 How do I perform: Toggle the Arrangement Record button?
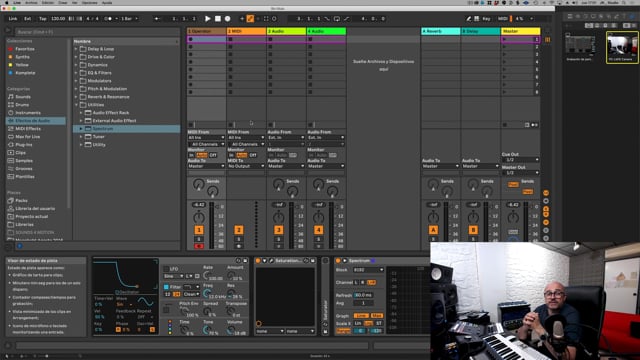pyautogui.click(x=228, y=18)
